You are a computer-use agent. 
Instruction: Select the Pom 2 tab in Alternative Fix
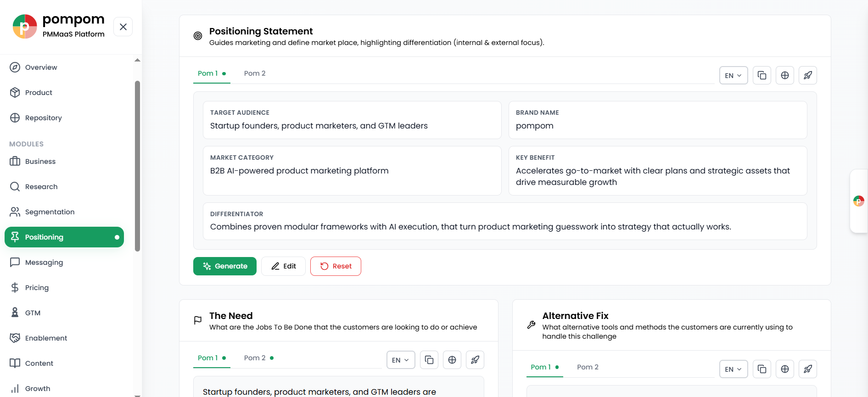(588, 367)
